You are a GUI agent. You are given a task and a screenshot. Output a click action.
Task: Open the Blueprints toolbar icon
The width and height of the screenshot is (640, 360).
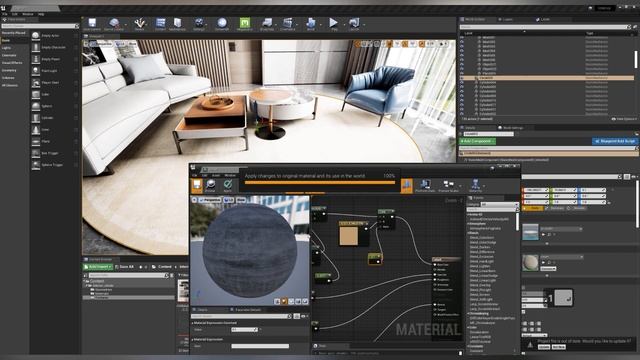(267, 24)
